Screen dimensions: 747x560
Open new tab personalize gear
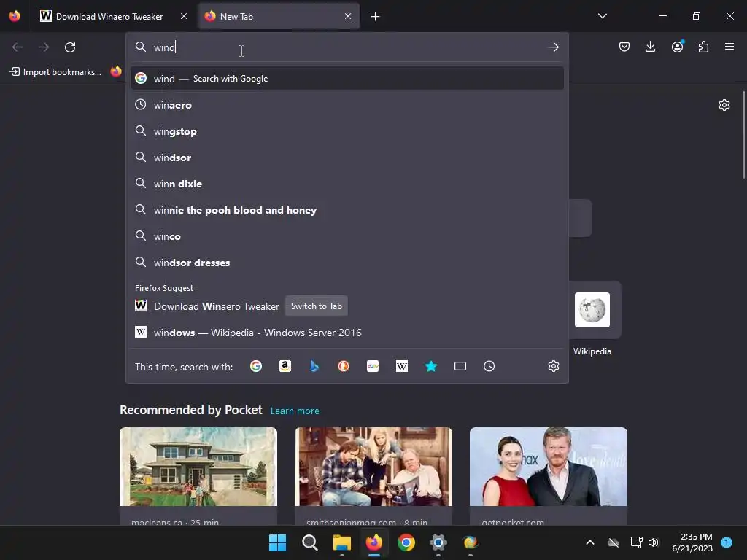click(x=724, y=105)
